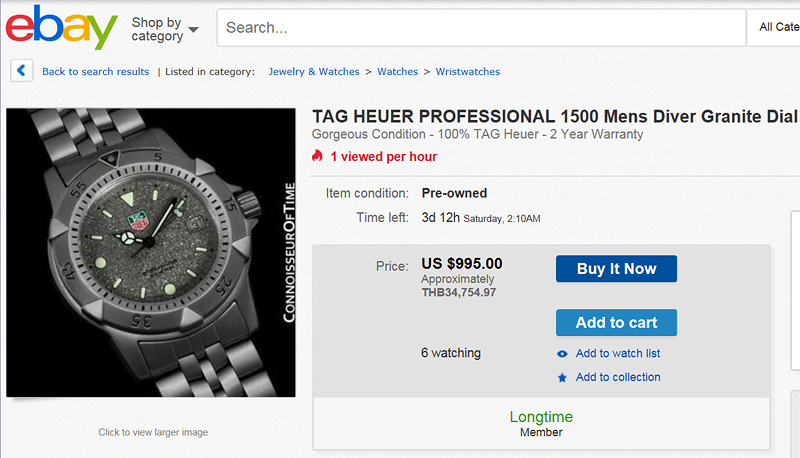The width and height of the screenshot is (800, 458).
Task: Click the TAG Heuer watch product image
Action: pos(151,252)
